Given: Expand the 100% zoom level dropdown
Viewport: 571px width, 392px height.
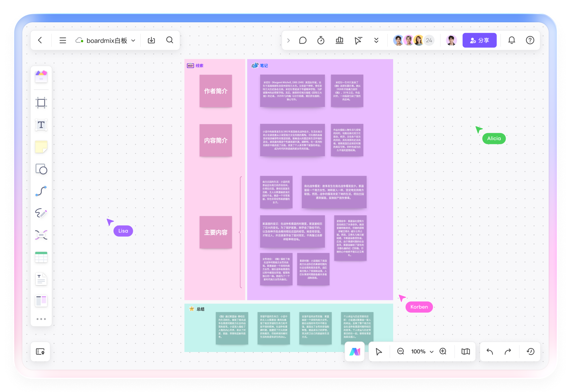Looking at the screenshot, I should click(432, 352).
